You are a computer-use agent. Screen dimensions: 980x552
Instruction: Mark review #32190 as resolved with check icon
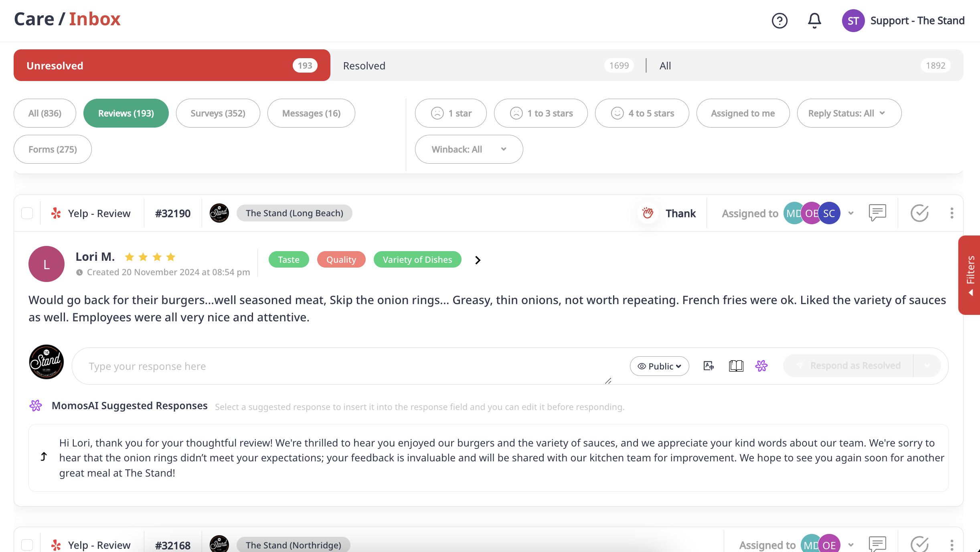coord(919,213)
